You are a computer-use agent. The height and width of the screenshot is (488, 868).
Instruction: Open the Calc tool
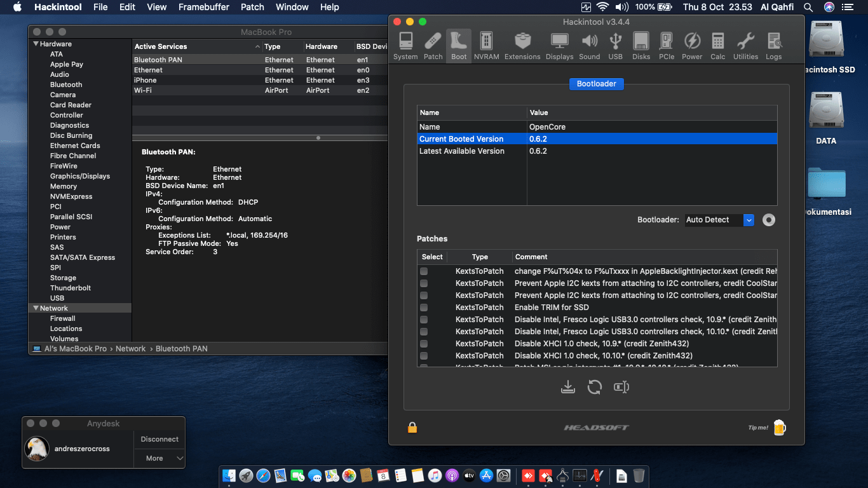coord(717,45)
